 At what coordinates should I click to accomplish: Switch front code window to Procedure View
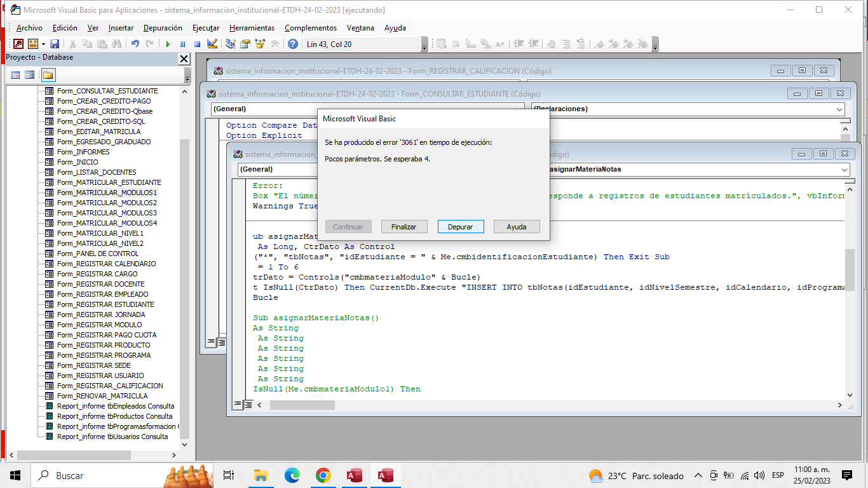click(238, 405)
